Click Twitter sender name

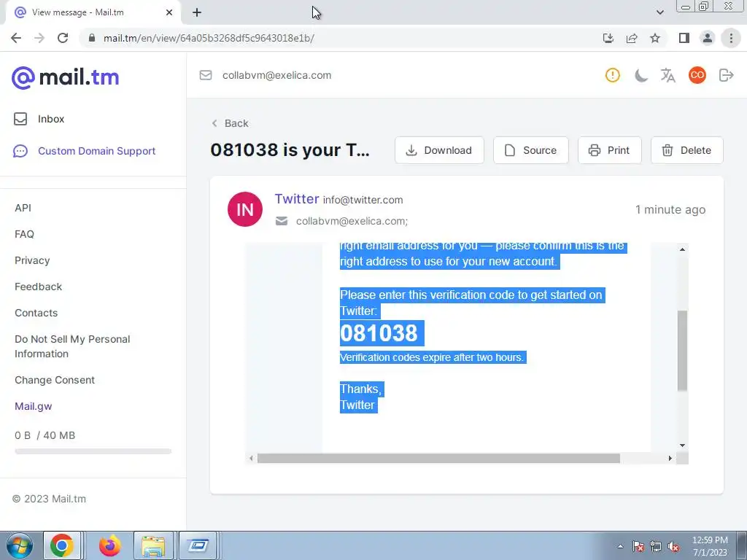click(x=297, y=198)
